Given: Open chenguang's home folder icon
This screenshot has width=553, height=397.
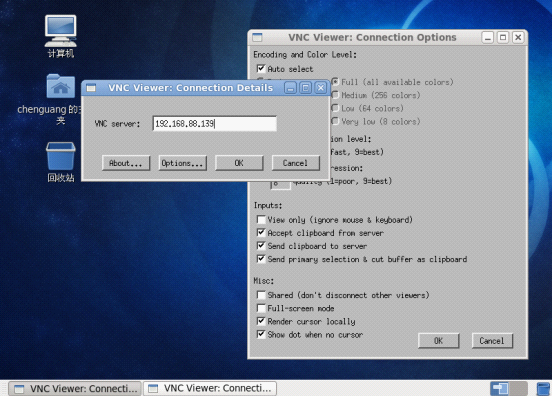Looking at the screenshot, I should pos(60,86).
